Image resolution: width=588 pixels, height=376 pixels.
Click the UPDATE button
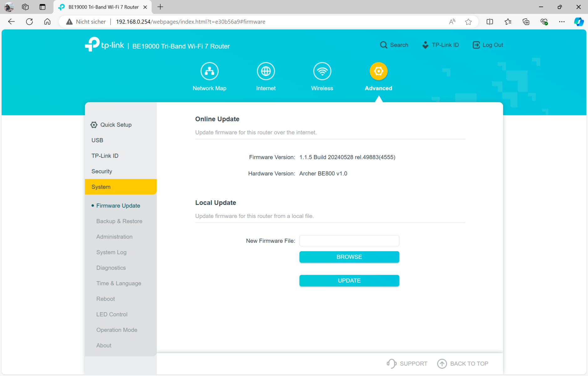click(349, 280)
